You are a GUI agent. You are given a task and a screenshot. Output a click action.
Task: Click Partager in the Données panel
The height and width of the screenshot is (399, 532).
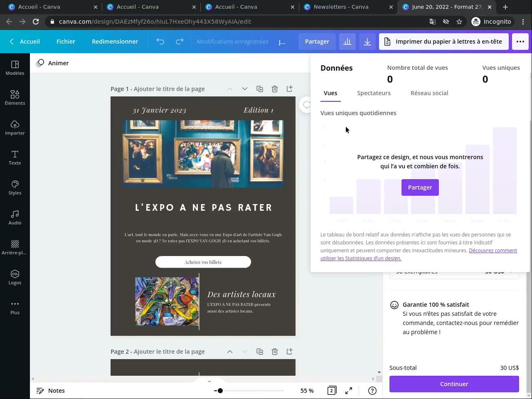click(x=420, y=187)
